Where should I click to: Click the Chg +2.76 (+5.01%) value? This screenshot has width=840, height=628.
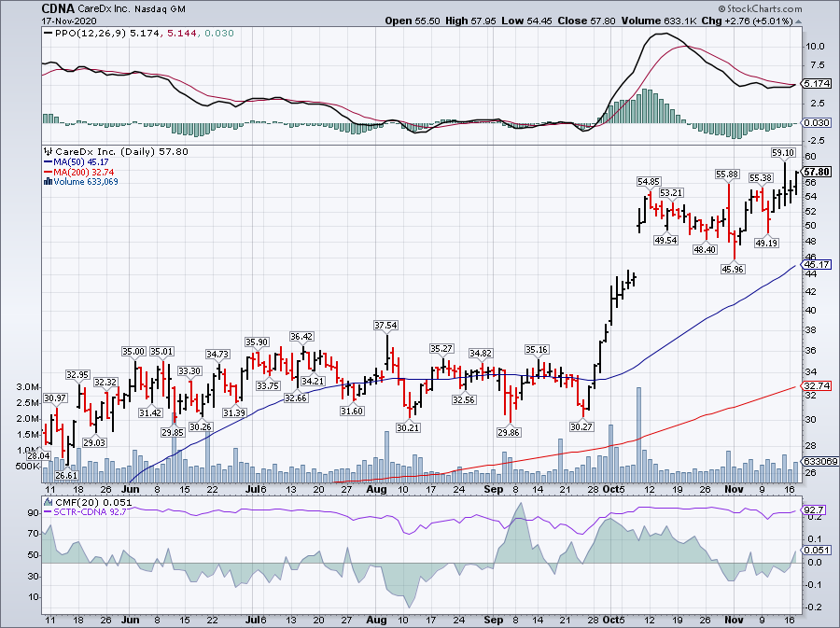(x=748, y=21)
